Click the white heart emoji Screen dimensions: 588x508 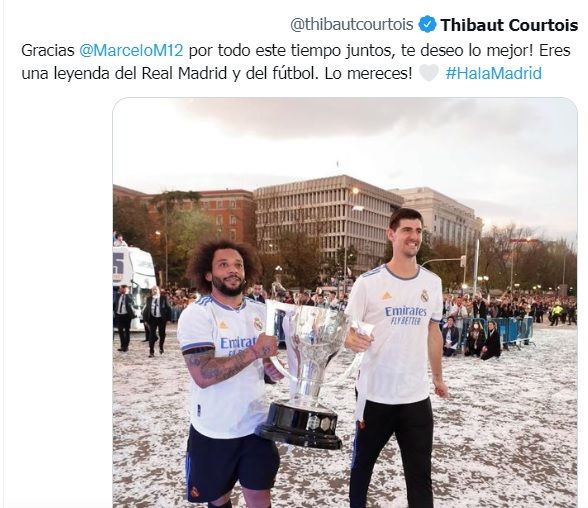[x=428, y=73]
